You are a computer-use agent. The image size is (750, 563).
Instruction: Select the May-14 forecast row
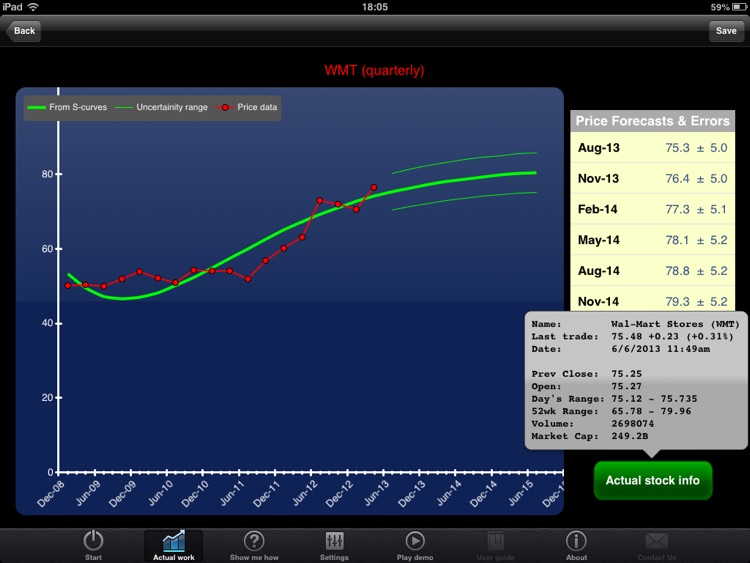click(652, 240)
